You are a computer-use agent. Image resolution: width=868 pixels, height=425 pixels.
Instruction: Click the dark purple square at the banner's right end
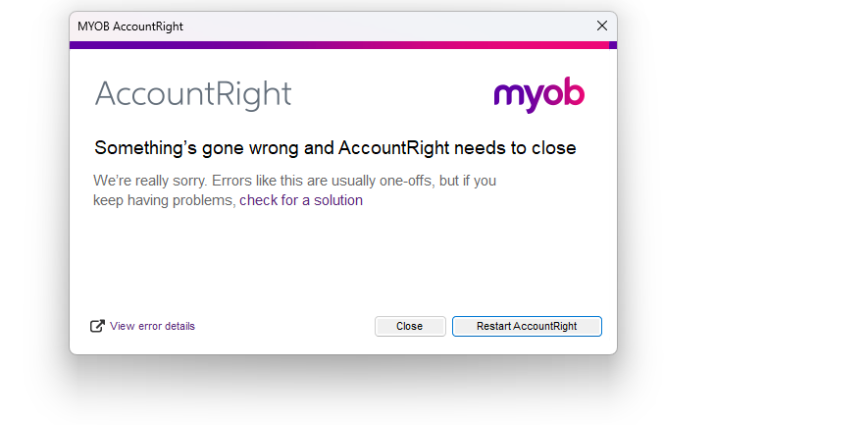pos(613,45)
